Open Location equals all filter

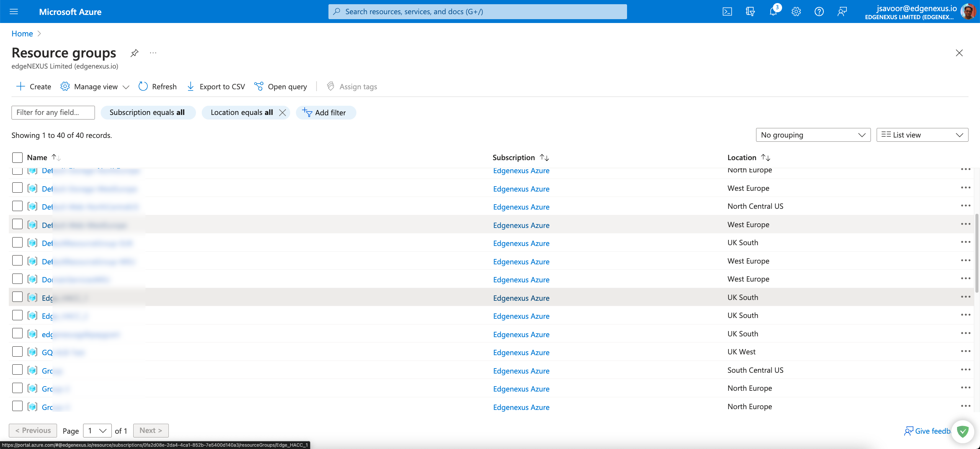click(242, 113)
